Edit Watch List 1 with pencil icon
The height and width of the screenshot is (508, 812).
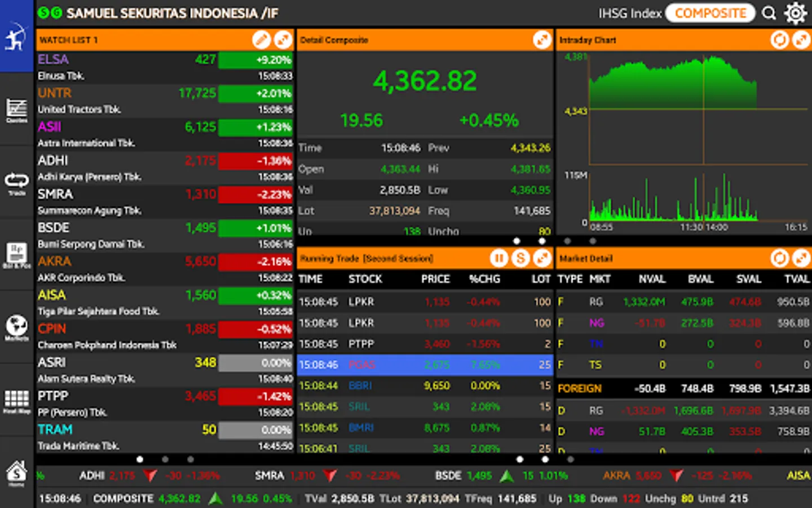tap(261, 40)
